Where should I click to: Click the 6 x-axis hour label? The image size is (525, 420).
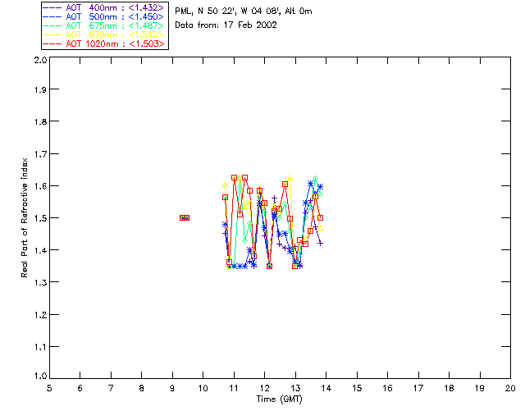(80, 388)
